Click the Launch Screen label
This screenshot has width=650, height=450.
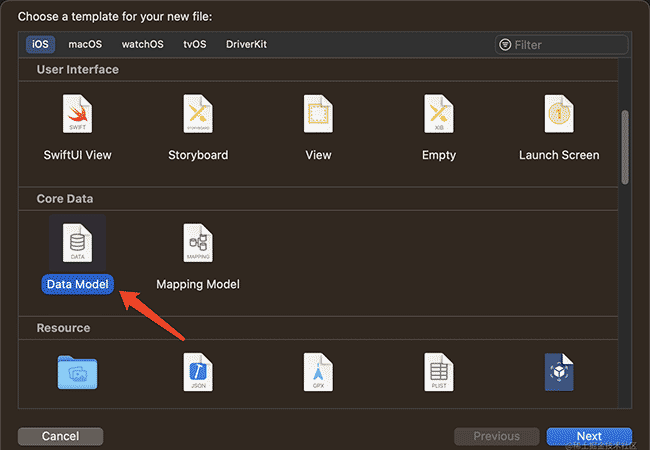(559, 155)
